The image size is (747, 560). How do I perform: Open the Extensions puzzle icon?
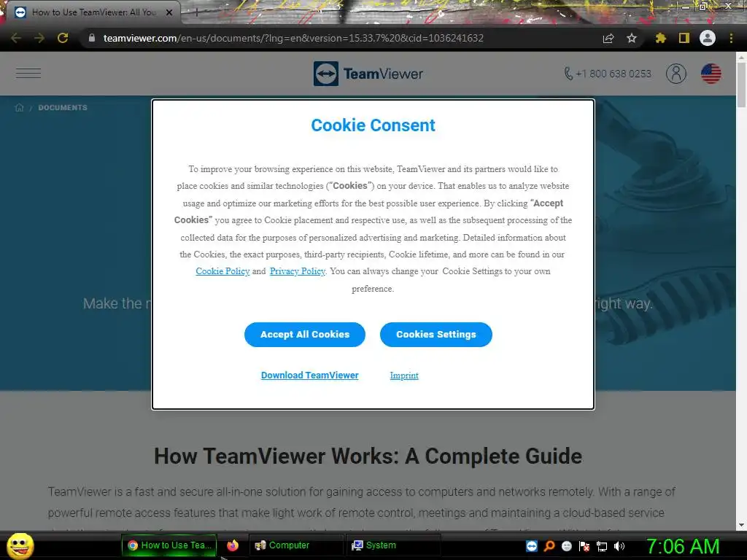[x=660, y=38]
